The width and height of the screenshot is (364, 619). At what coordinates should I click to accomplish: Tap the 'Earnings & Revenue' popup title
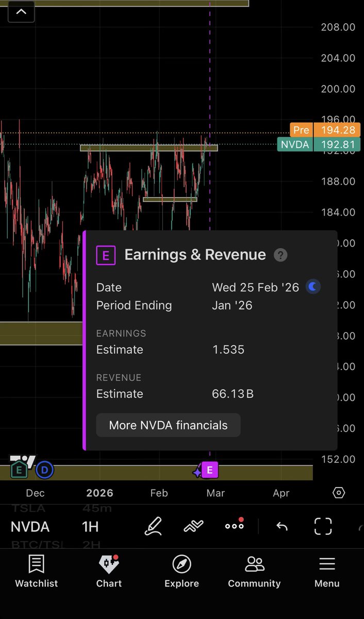click(195, 255)
